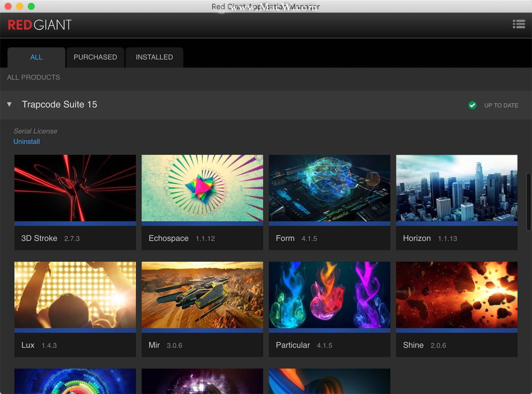Click the Horizon 1.1.13 label
Screen dimensions: 532x394
tap(430, 238)
